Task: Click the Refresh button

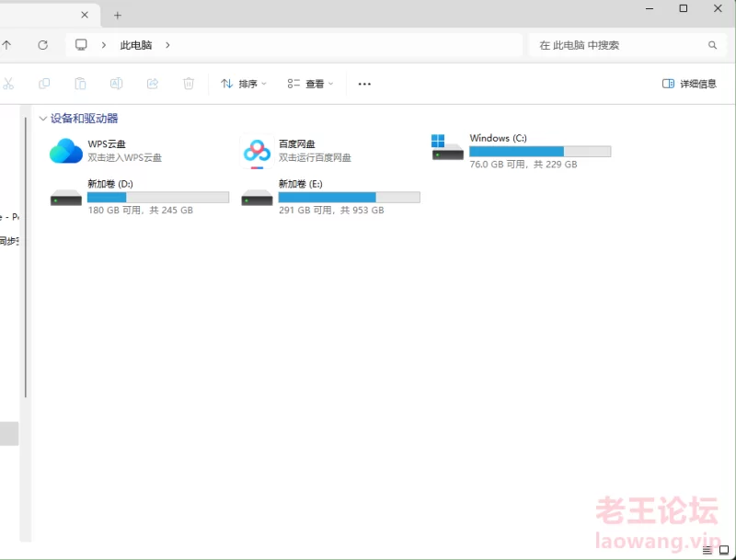Action: [42, 45]
